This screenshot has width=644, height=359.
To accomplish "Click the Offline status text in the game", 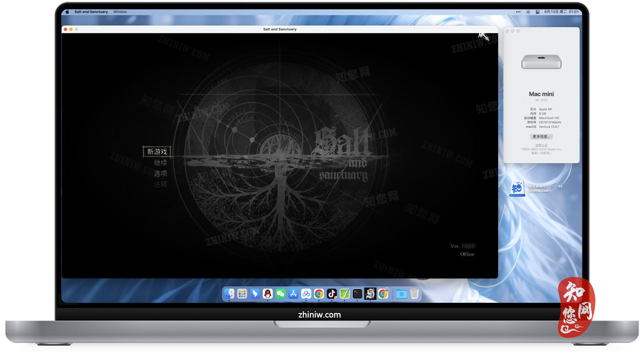I will pos(467,254).
